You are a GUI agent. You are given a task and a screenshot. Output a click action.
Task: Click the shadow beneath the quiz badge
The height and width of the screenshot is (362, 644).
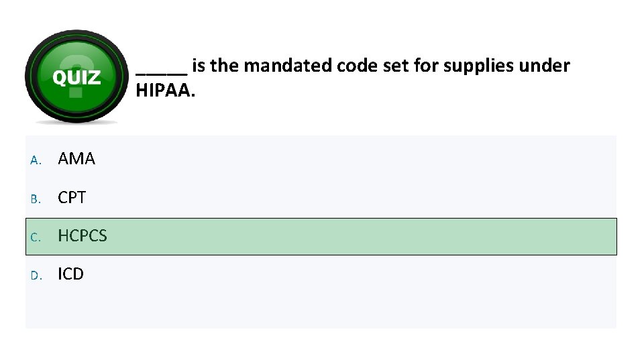click(x=76, y=123)
